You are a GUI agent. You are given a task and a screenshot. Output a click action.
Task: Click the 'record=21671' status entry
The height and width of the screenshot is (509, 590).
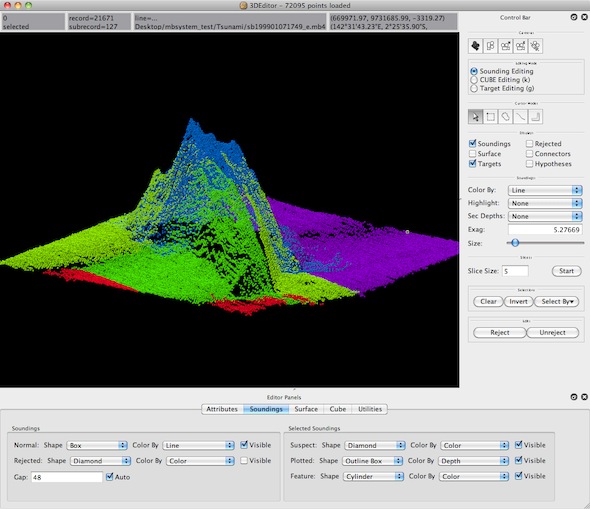tap(99, 22)
